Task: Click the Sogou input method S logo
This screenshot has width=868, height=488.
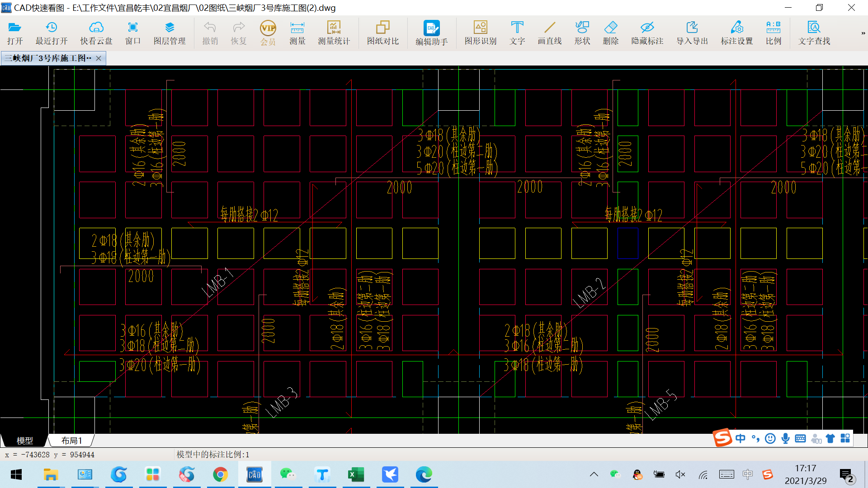Action: tap(722, 438)
